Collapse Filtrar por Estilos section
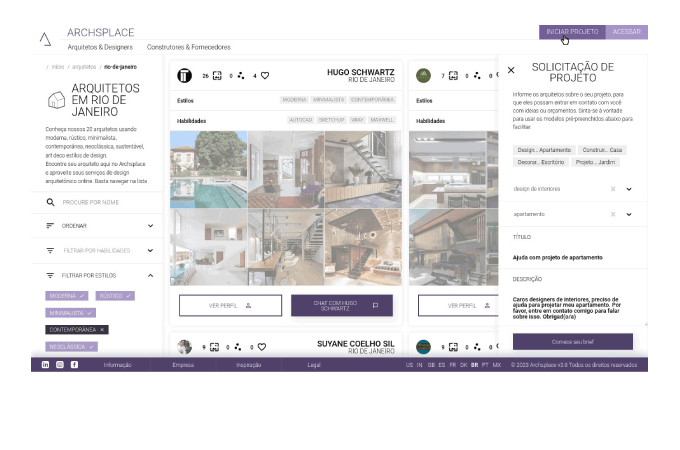 (x=150, y=275)
